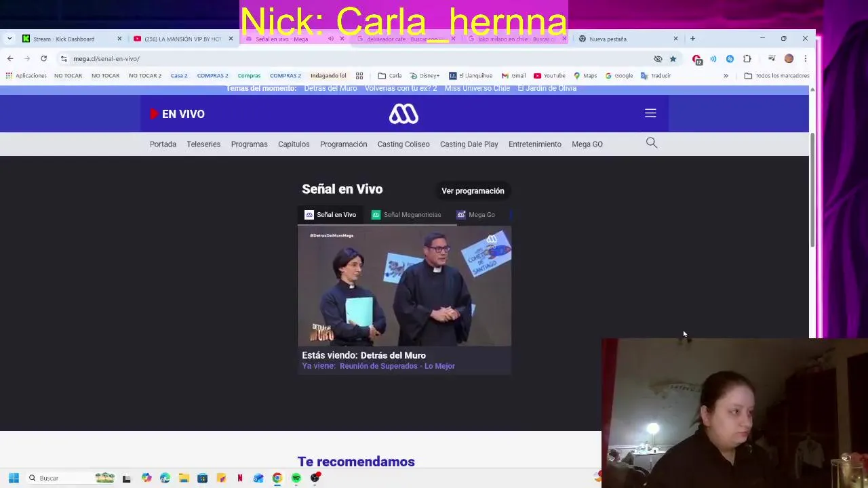Click the crossed-eye tracking icon in address bar
Viewport: 868px width, 488px height.
[x=658, y=58]
